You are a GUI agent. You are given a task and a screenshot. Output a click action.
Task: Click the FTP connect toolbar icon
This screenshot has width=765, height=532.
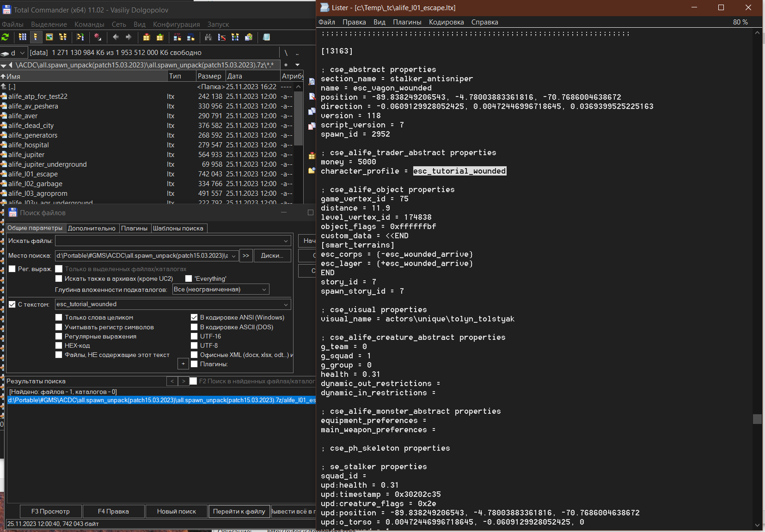click(177, 37)
